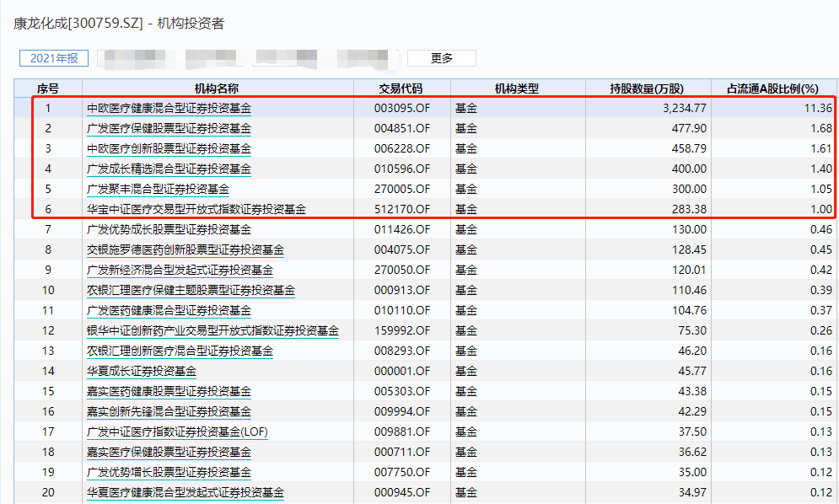Open 广发聚丰混合型证券投资基金 link
839x504 pixels.
point(158,189)
